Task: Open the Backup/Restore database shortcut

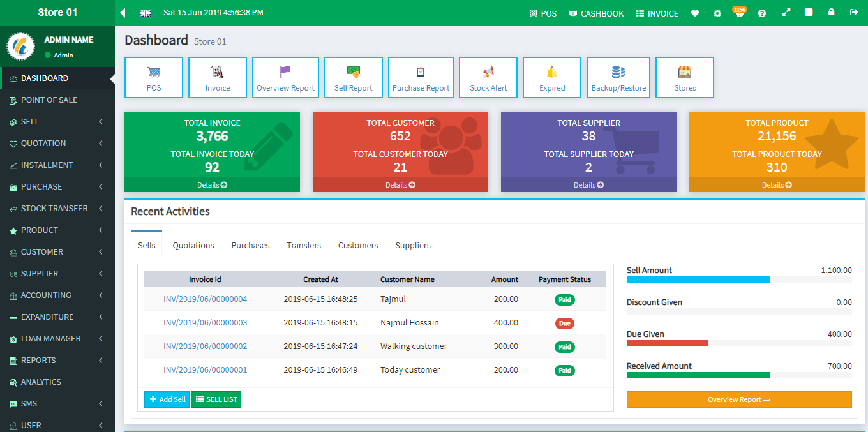Action: coord(618,78)
